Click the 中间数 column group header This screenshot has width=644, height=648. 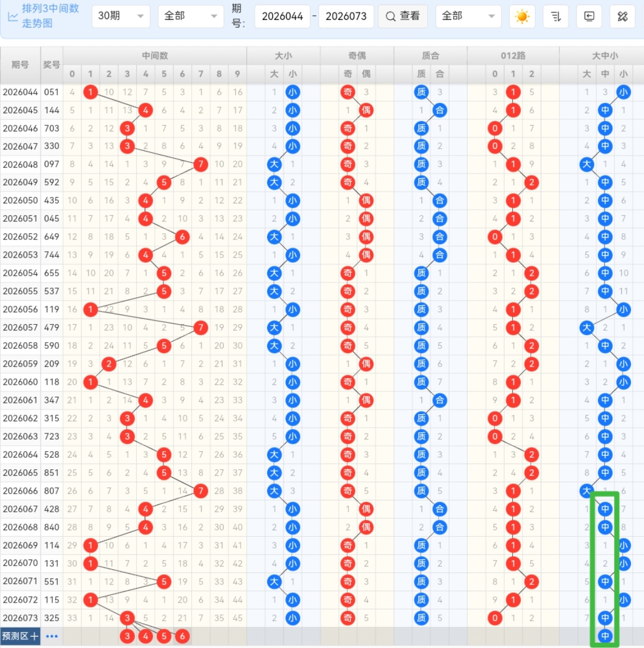[x=154, y=56]
